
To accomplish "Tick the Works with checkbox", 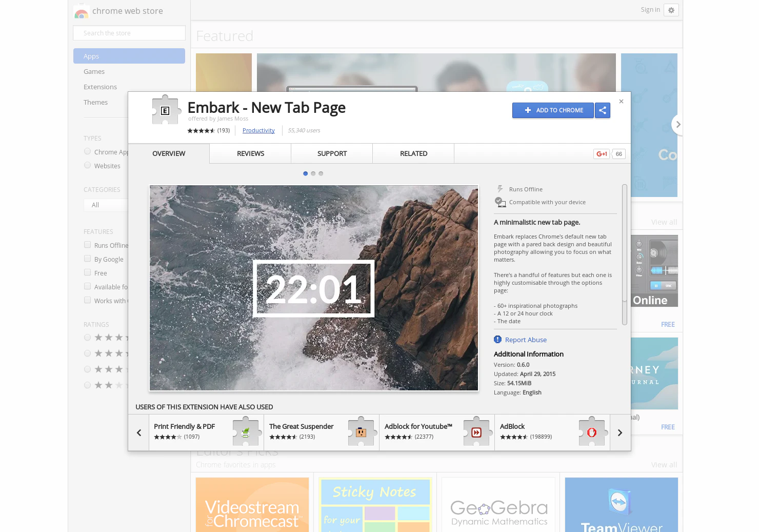I will coord(88,300).
